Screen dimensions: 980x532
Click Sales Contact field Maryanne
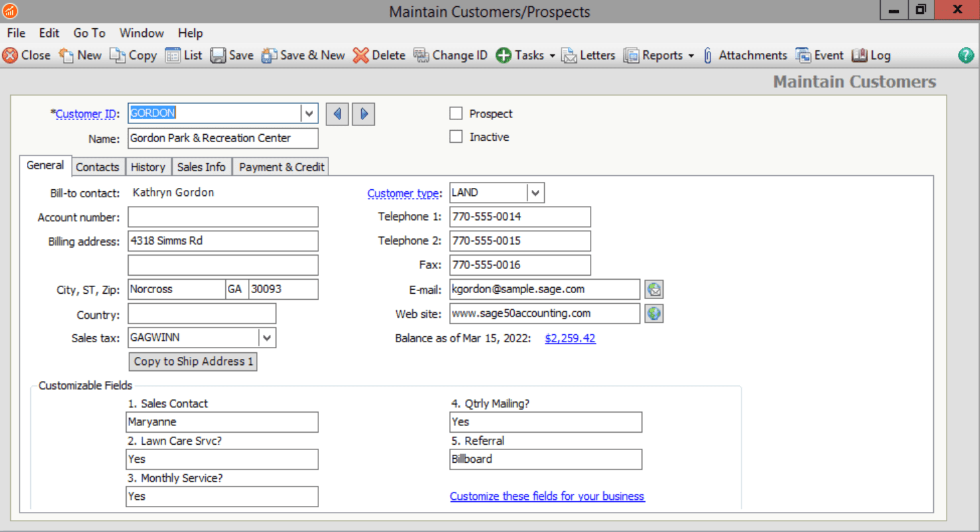pyautogui.click(x=223, y=422)
